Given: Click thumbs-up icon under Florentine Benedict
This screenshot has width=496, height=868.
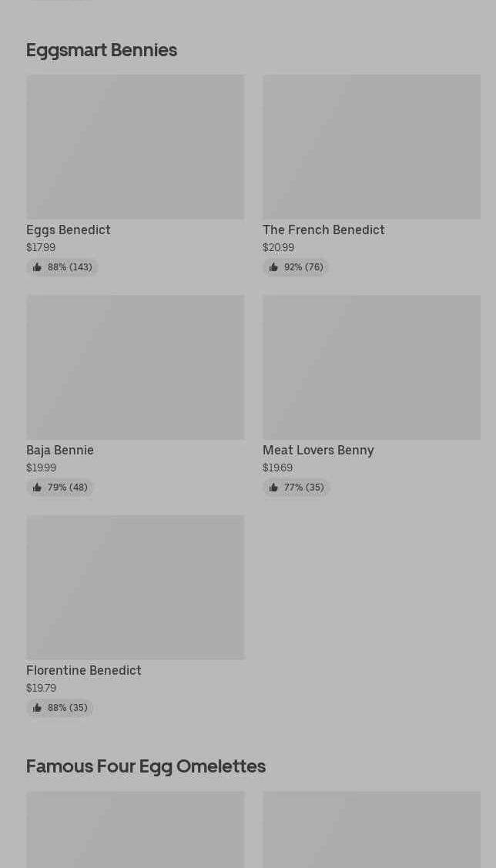Looking at the screenshot, I should click(x=37, y=708).
